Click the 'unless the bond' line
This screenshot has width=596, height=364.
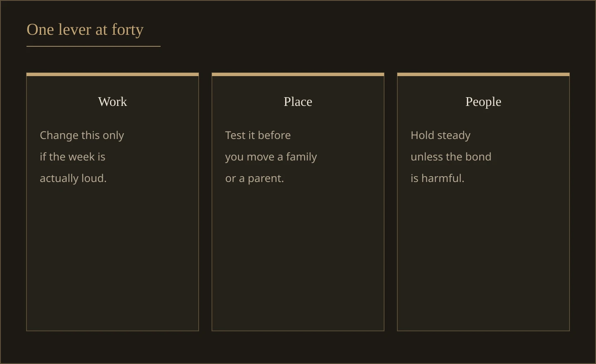pos(451,157)
